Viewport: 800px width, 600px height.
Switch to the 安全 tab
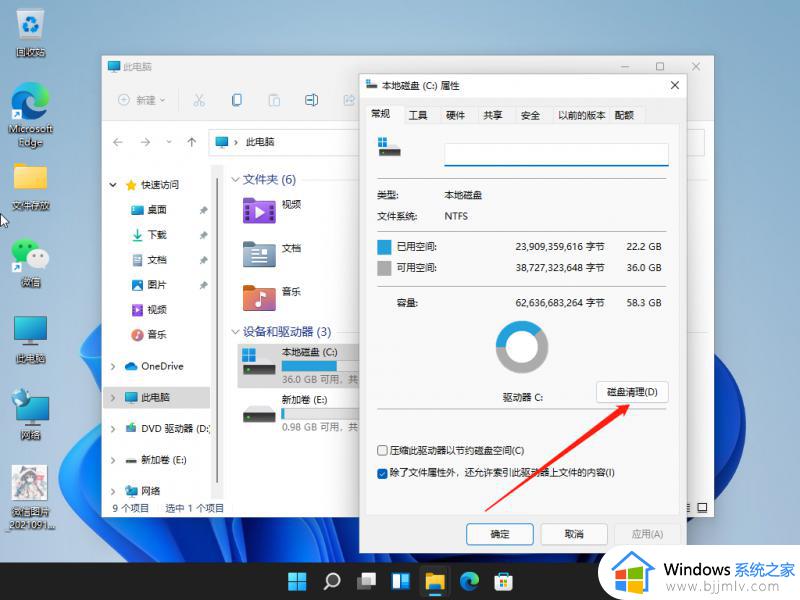(x=530, y=115)
